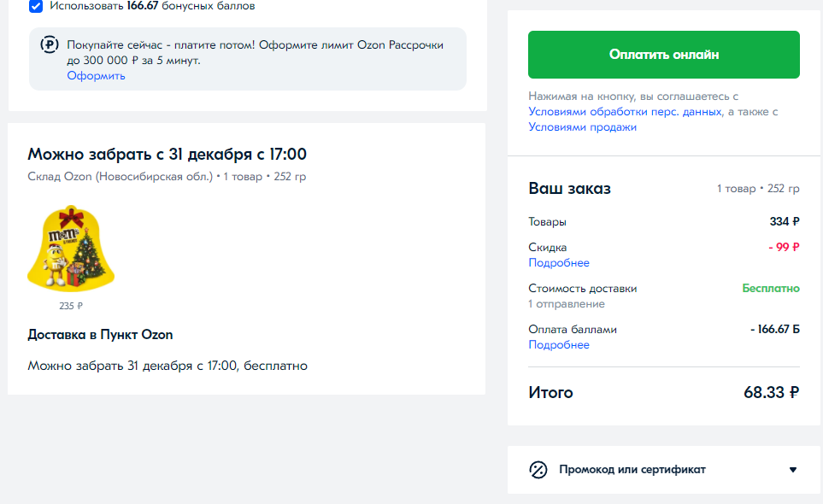823x504 pixels.
Task: Click the Бесплатно delivery cost value
Action: click(771, 289)
